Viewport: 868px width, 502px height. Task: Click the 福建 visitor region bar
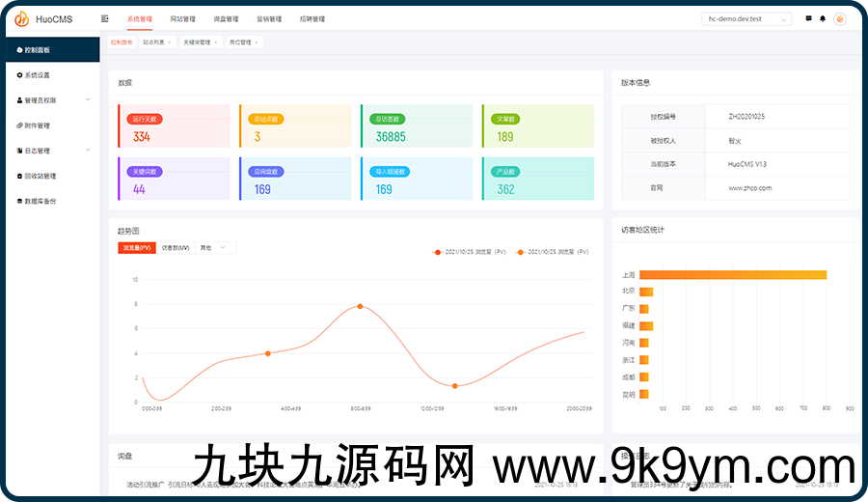(646, 326)
